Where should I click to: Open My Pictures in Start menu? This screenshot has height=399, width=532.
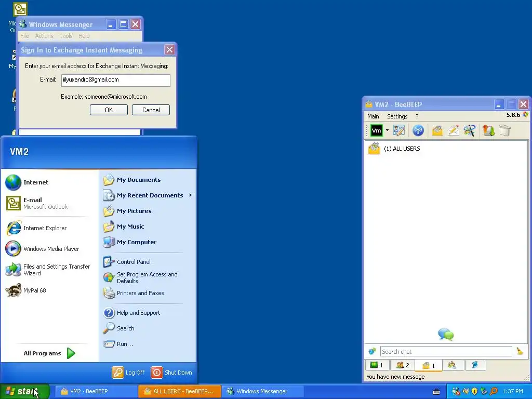click(x=148, y=211)
